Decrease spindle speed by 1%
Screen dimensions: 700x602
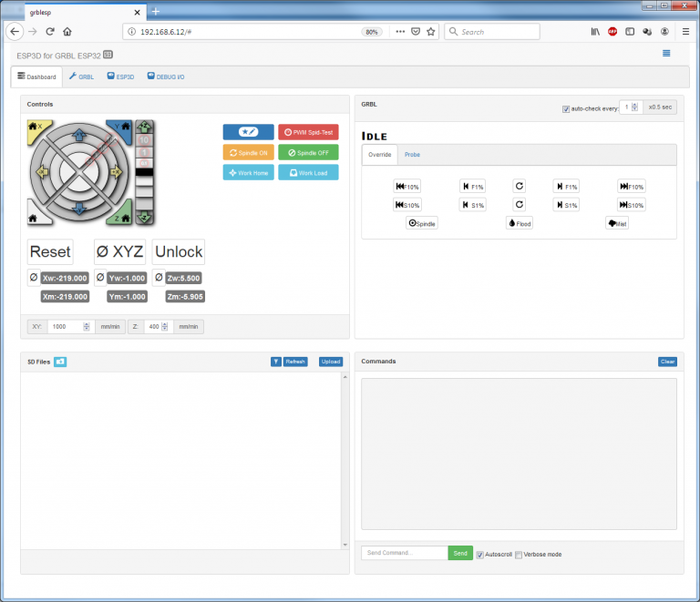(472, 205)
